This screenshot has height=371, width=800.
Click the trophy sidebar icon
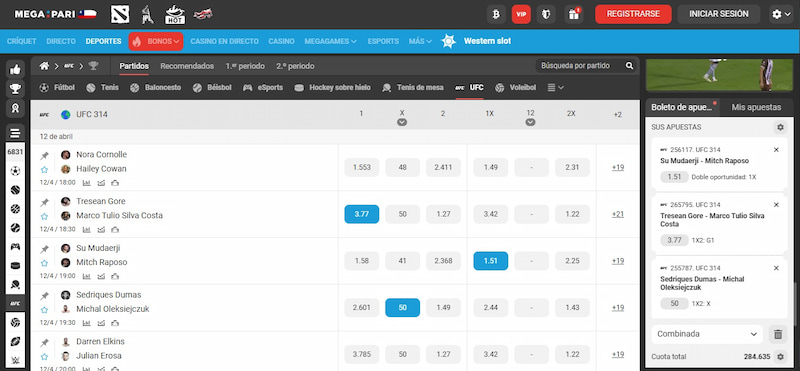coord(15,89)
